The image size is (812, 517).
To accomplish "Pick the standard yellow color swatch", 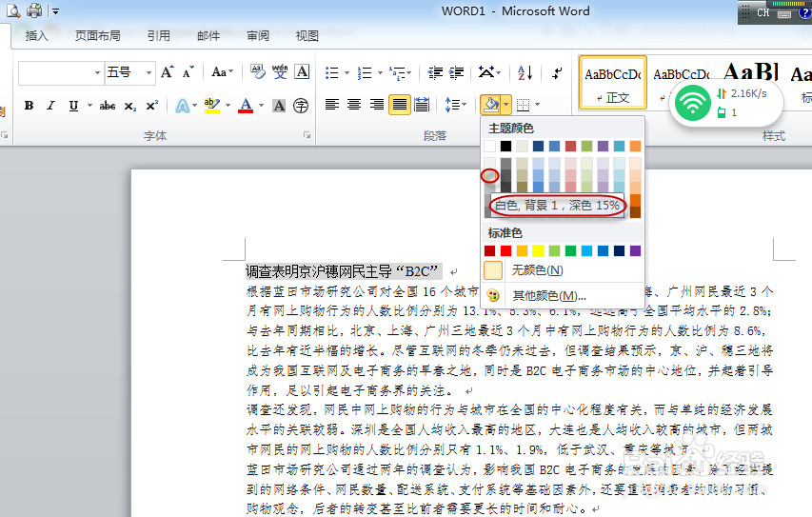I will (x=538, y=250).
